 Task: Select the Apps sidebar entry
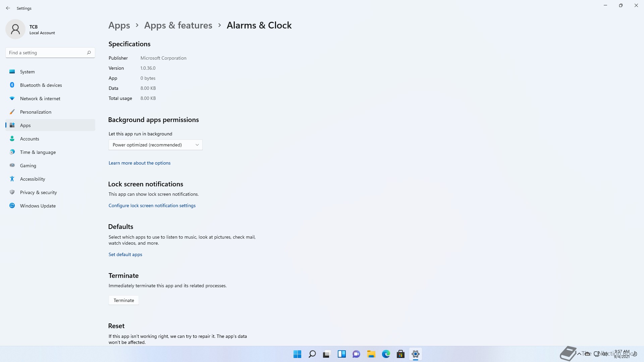[50, 125]
